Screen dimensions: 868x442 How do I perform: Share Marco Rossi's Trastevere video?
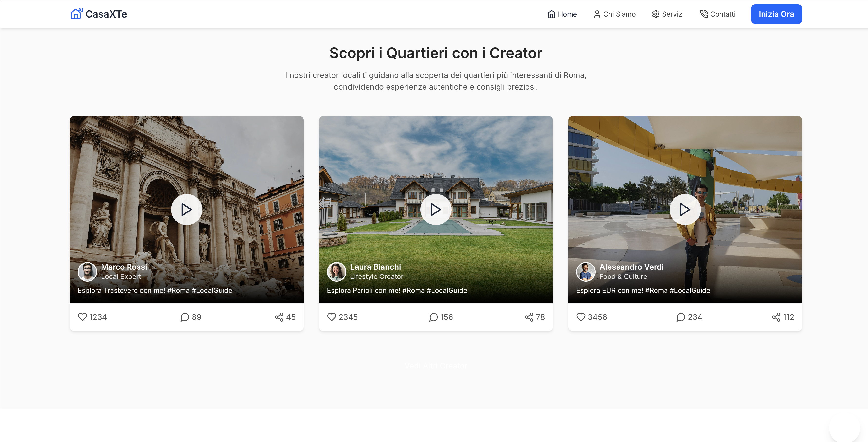tap(279, 317)
